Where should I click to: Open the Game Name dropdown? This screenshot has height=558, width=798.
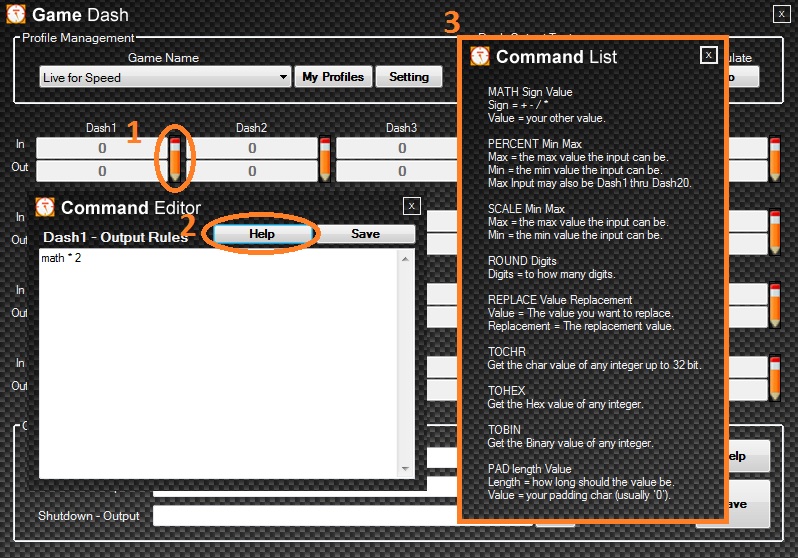(165, 77)
